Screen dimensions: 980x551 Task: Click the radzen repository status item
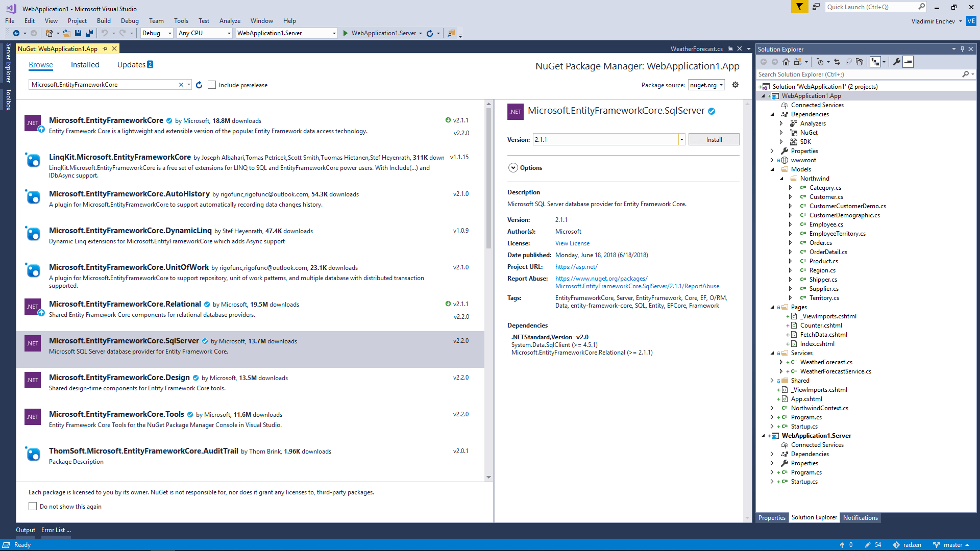(907, 545)
